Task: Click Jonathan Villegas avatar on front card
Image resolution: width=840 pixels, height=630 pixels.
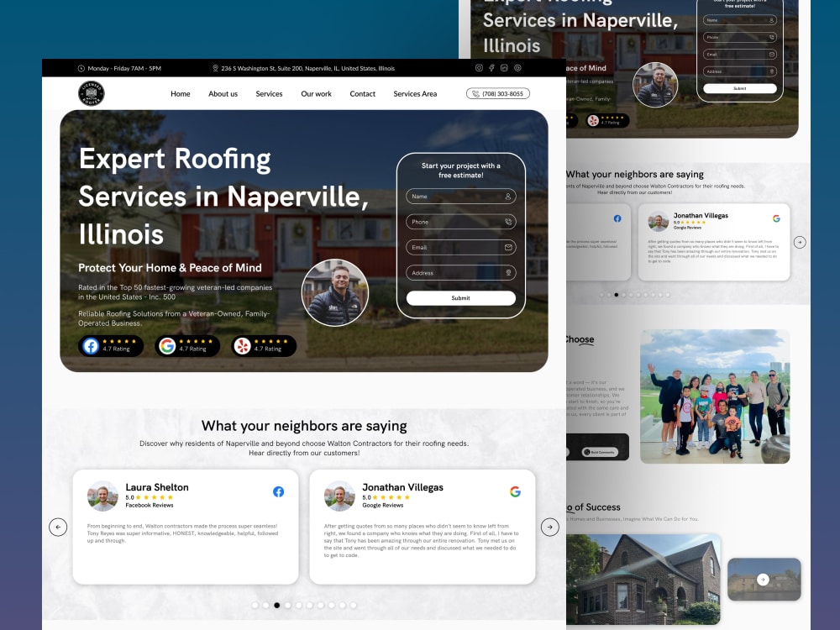Action: tap(339, 496)
